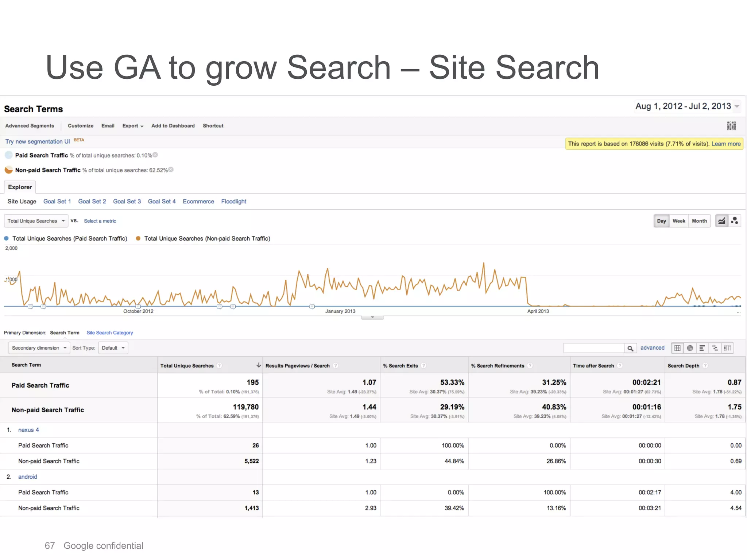Switch to Goal Set 3 tab
The image size is (747, 560).
click(127, 201)
